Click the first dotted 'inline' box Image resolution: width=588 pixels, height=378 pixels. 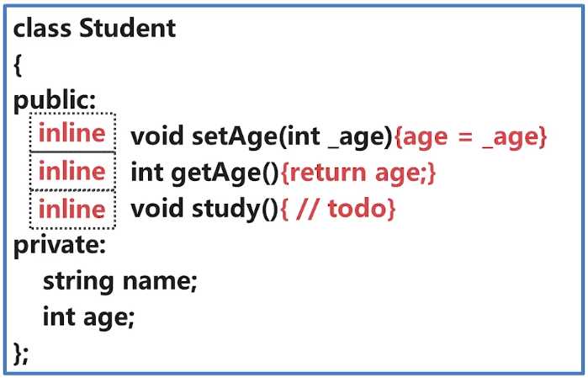(x=72, y=133)
